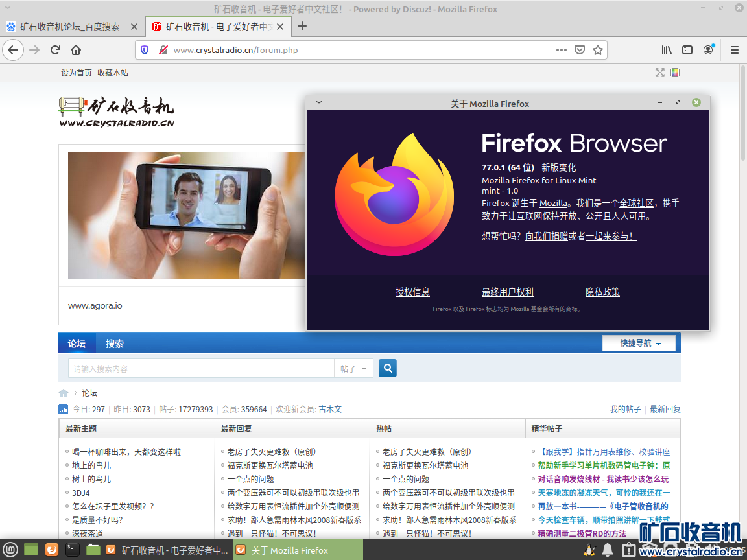Open the Firefox account avatar icon

(x=708, y=49)
